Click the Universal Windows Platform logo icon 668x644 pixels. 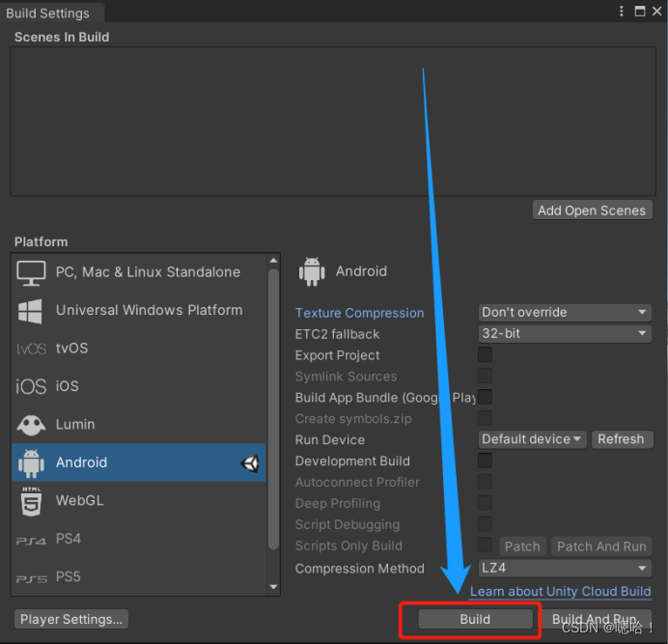[30, 311]
